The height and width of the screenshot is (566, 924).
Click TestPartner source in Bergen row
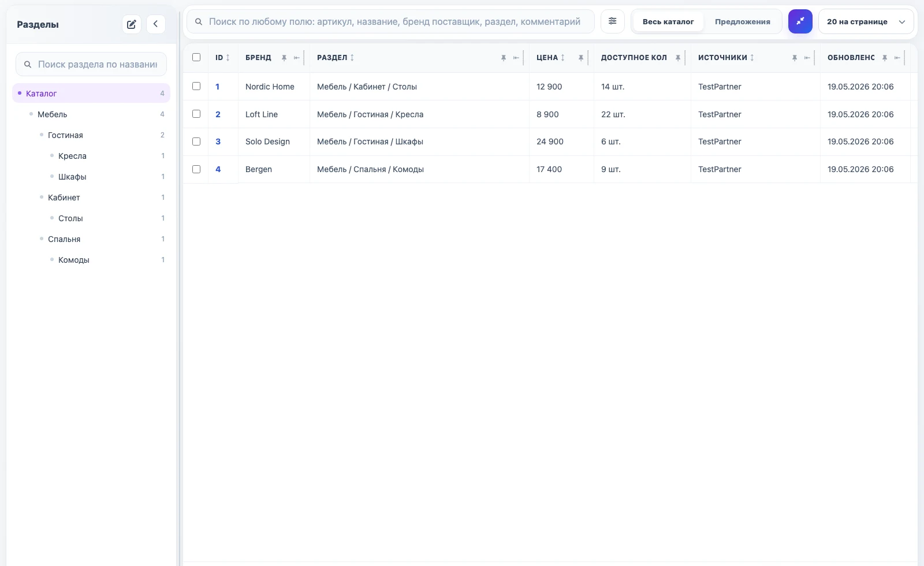pyautogui.click(x=720, y=169)
